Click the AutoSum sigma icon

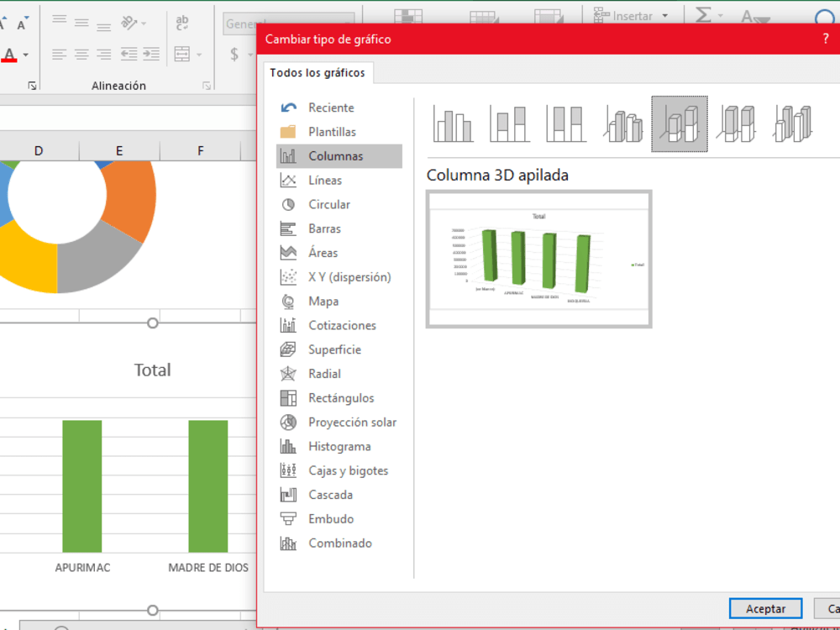tap(703, 15)
